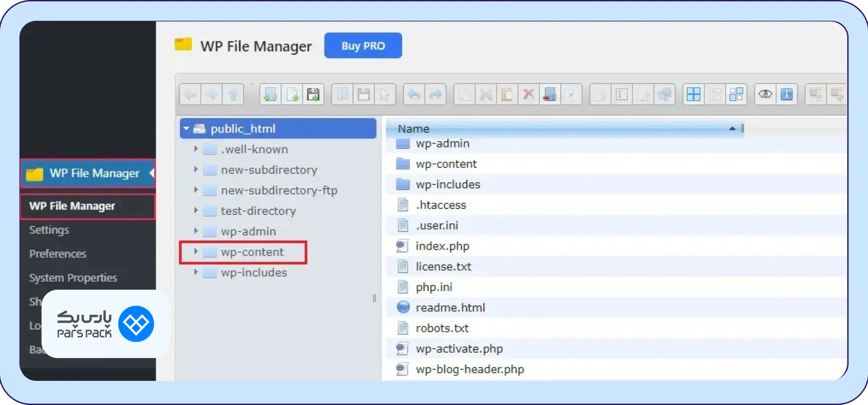Click the Open folder toolbar icon
This screenshot has height=405, width=868.
click(342, 94)
